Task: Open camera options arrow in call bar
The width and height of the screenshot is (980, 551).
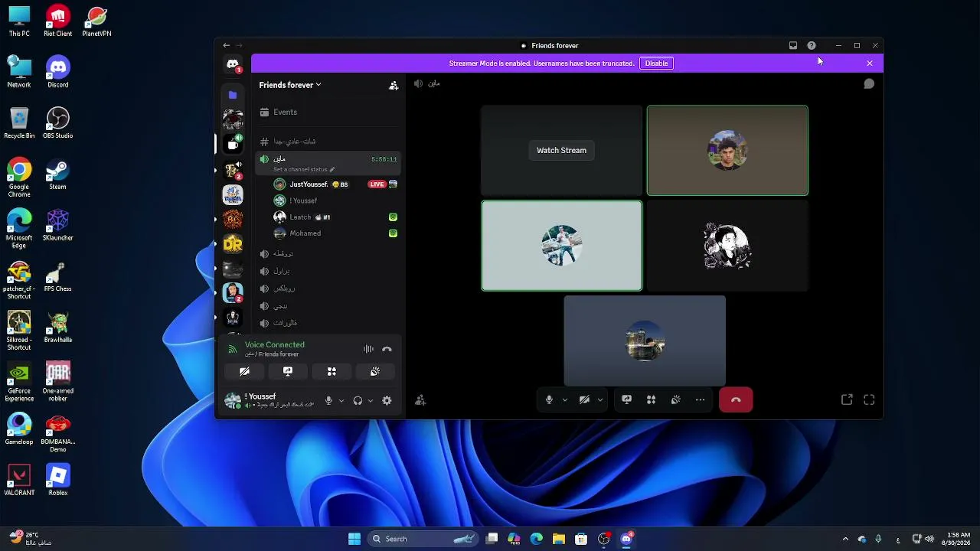Action: coord(600,399)
